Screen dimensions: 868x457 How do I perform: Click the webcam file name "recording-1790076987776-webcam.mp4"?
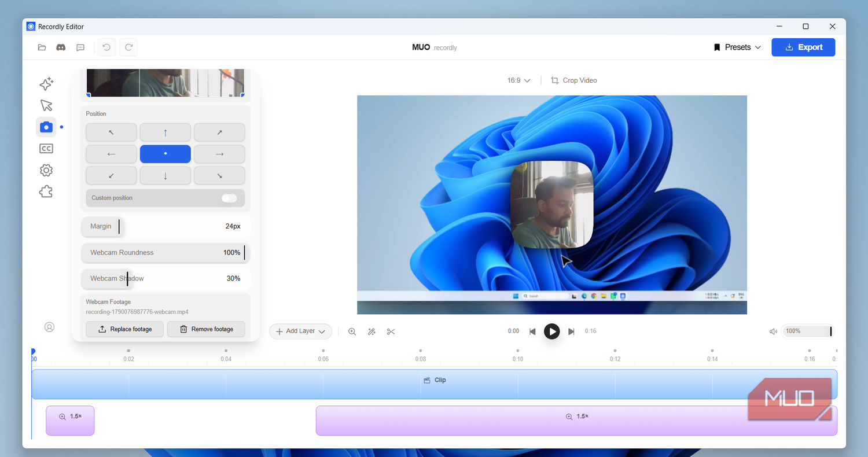[137, 312]
